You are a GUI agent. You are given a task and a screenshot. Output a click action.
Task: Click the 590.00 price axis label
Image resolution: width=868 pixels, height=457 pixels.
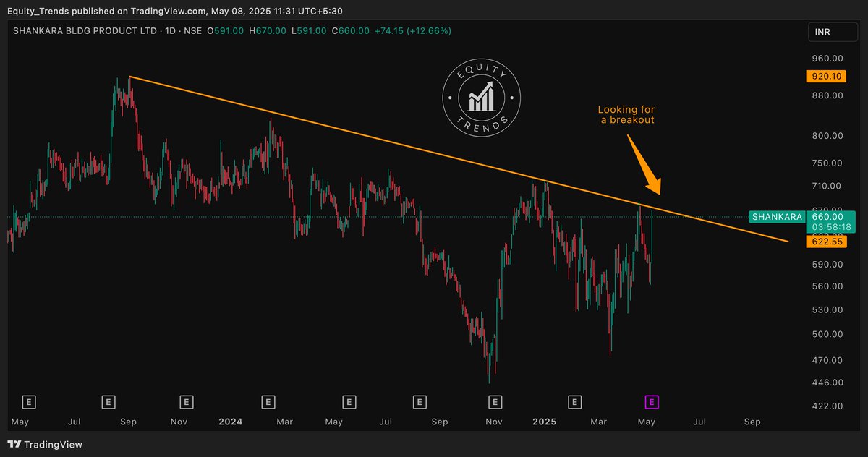(x=827, y=264)
